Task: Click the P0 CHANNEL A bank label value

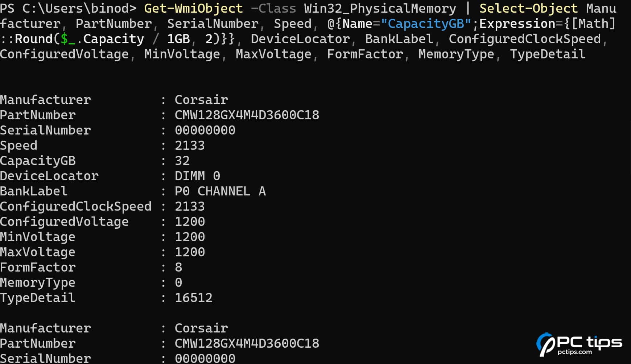Action: (220, 191)
